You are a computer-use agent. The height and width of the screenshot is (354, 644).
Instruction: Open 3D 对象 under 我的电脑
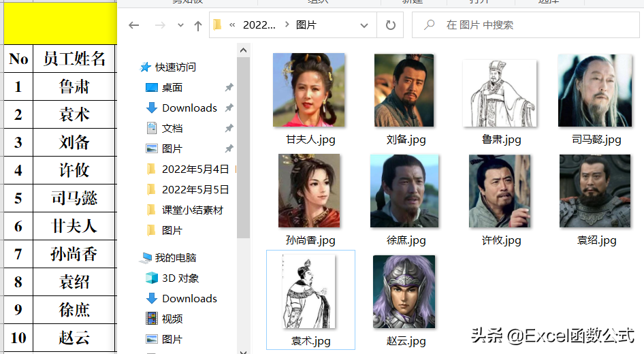(x=180, y=278)
